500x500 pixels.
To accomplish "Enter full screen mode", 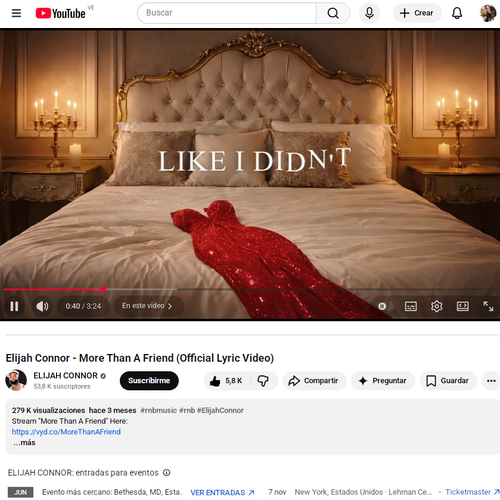I will click(x=488, y=306).
